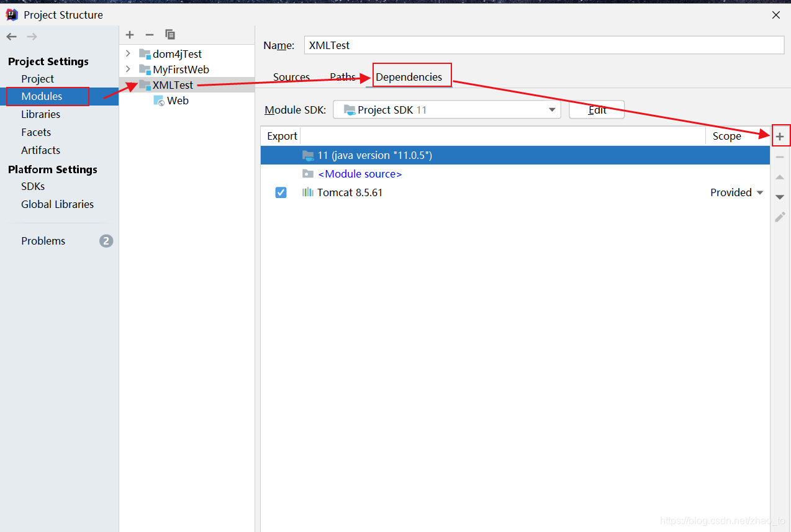Open the Module SDK dropdown

pos(447,110)
